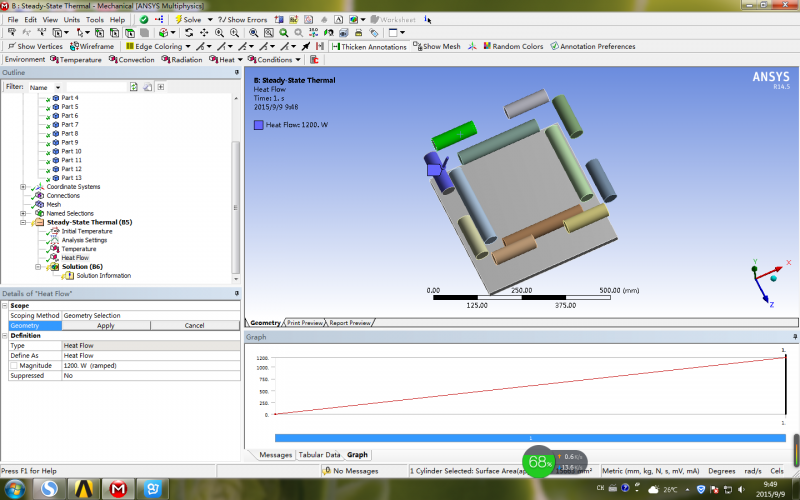Screen dimensions: 800x500
Task: Select Solution Information in the tree
Action: click(x=104, y=276)
